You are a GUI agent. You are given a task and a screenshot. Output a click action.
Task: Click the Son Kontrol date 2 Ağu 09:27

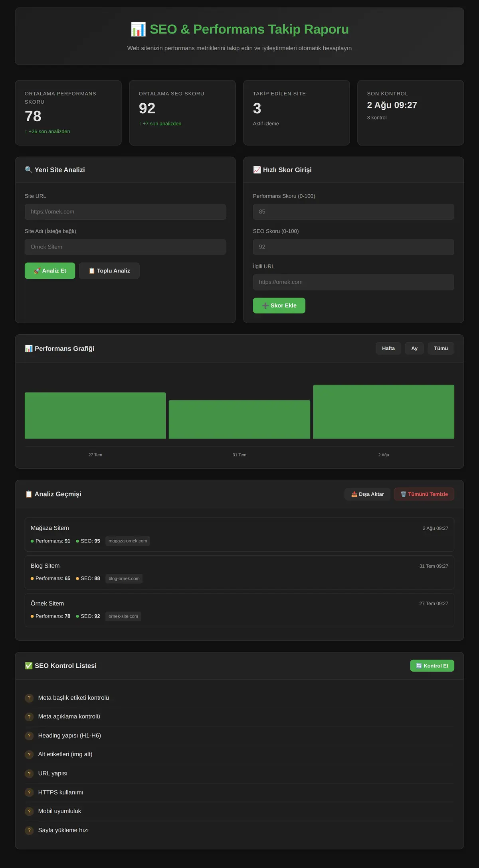coord(392,105)
